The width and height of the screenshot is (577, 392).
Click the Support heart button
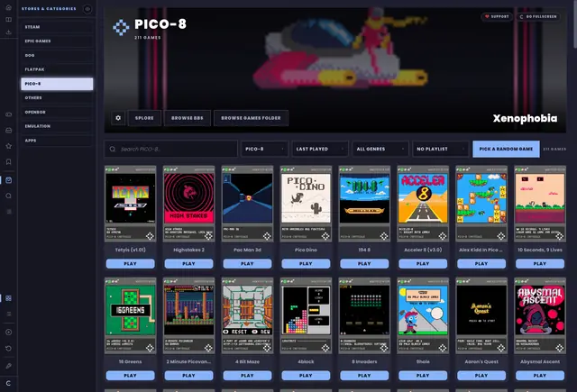(x=497, y=16)
